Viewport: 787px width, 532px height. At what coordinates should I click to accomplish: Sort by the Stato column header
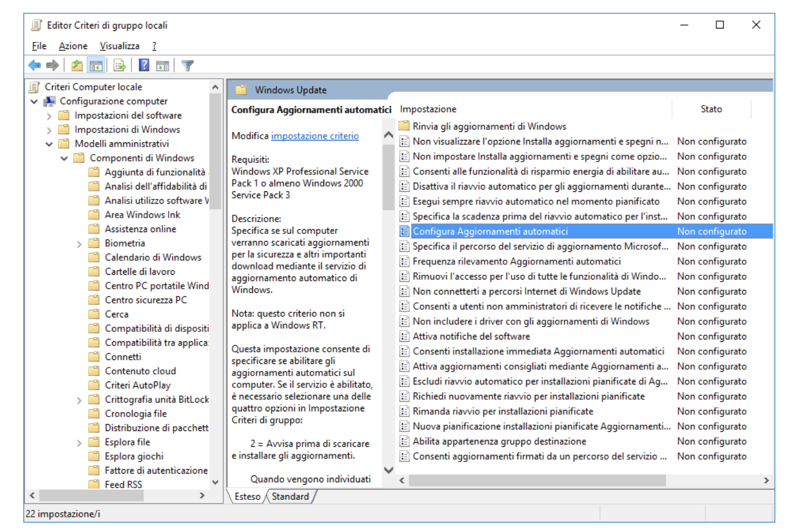[x=711, y=109]
